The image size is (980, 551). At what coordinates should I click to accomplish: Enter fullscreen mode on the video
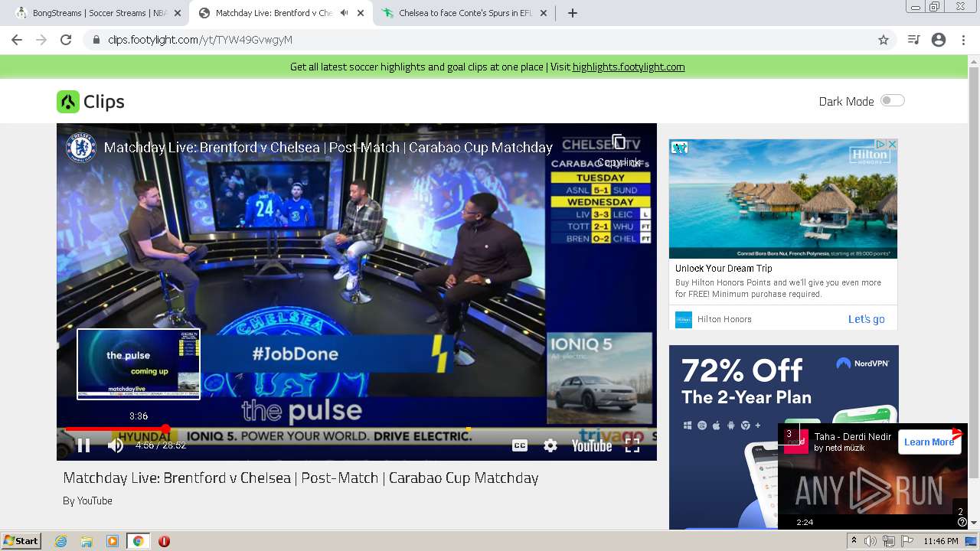pyautogui.click(x=632, y=445)
